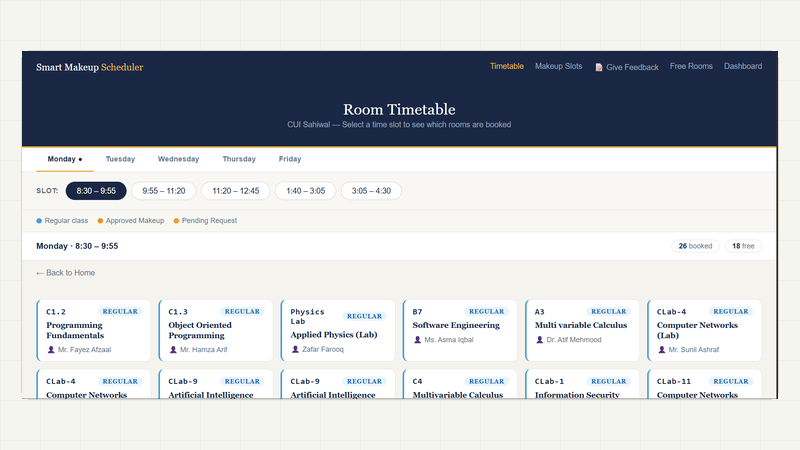Click person icon beside Mr. Sunil Ashraf
This screenshot has width=800, height=450.
662,349
